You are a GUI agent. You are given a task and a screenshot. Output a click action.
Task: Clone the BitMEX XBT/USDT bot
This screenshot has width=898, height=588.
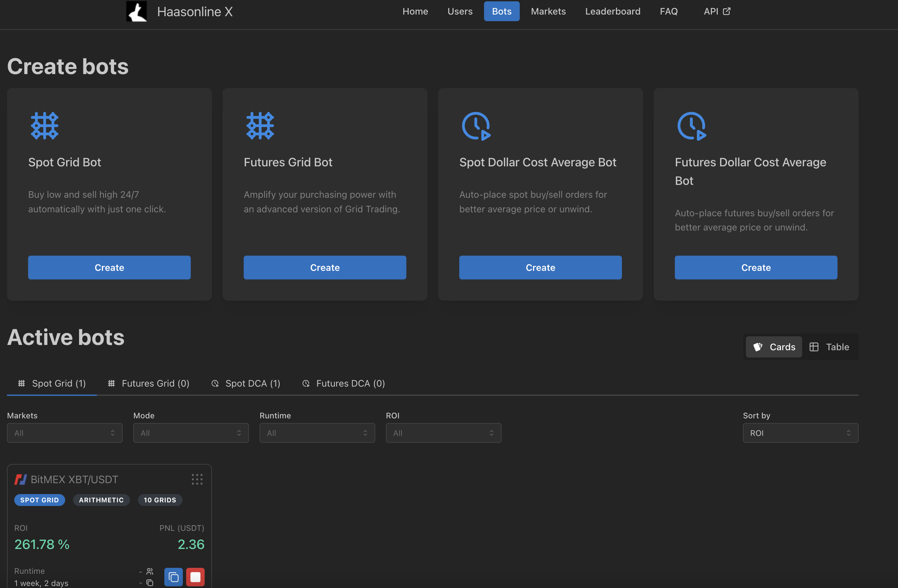coord(173,577)
